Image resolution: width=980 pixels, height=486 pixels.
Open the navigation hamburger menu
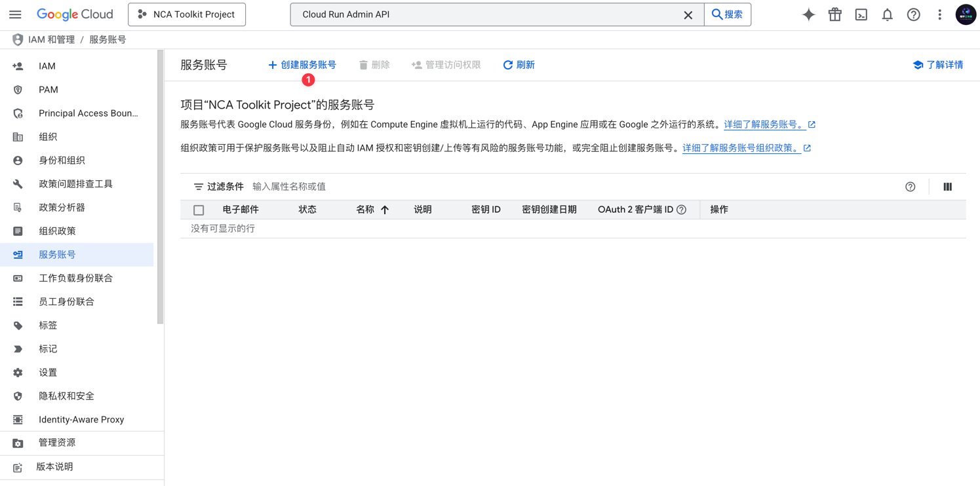tap(15, 14)
